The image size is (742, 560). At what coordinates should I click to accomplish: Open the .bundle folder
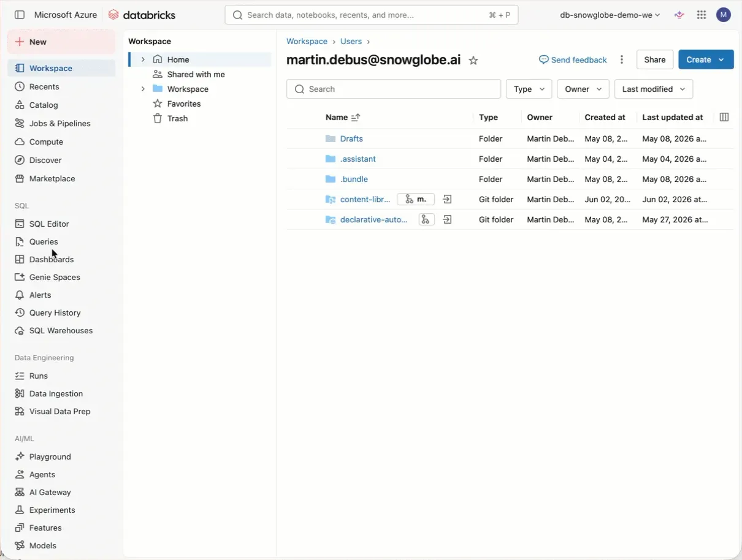click(x=354, y=179)
